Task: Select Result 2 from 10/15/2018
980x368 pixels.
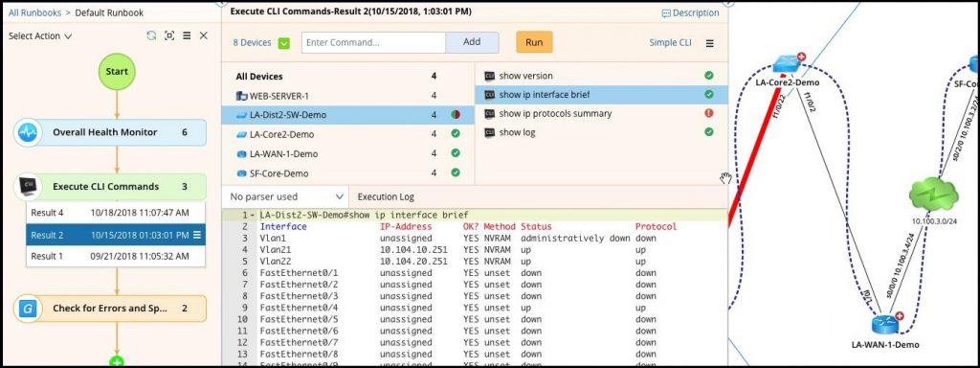Action: pyautogui.click(x=116, y=236)
